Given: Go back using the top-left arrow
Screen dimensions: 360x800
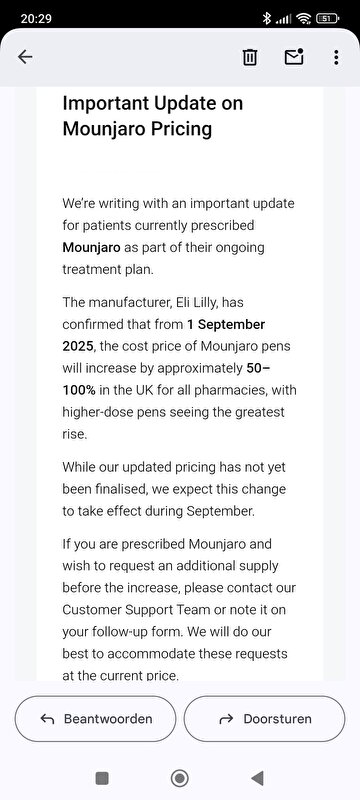Looking at the screenshot, I should [x=25, y=57].
